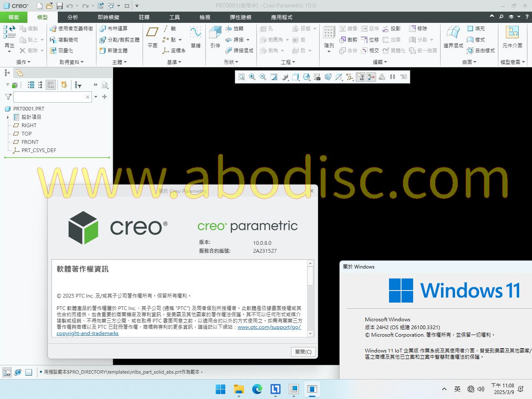Switch to the 檢視 ribbon tab
This screenshot has width=532, height=399.
(205, 17)
